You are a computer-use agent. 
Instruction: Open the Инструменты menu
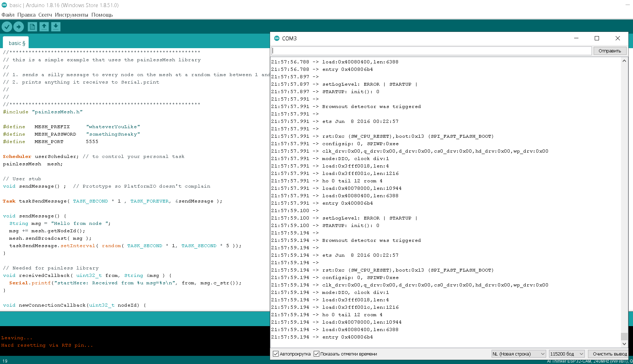tap(71, 15)
